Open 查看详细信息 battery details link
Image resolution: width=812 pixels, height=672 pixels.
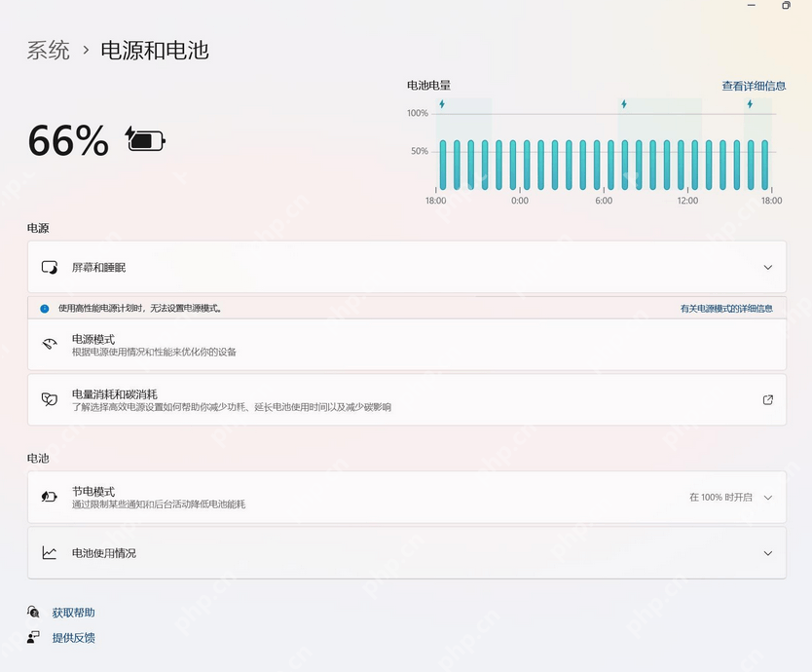(x=754, y=86)
